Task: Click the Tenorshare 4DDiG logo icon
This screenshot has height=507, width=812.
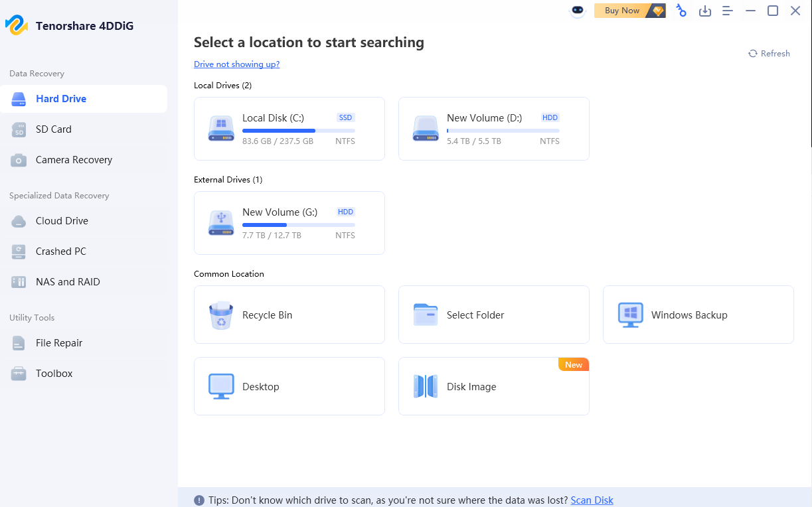Action: [17, 26]
